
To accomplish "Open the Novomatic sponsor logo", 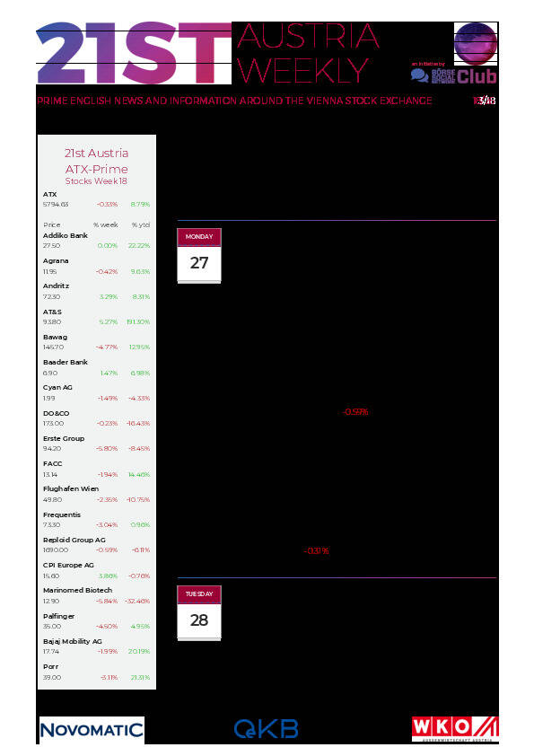I will [x=91, y=729].
